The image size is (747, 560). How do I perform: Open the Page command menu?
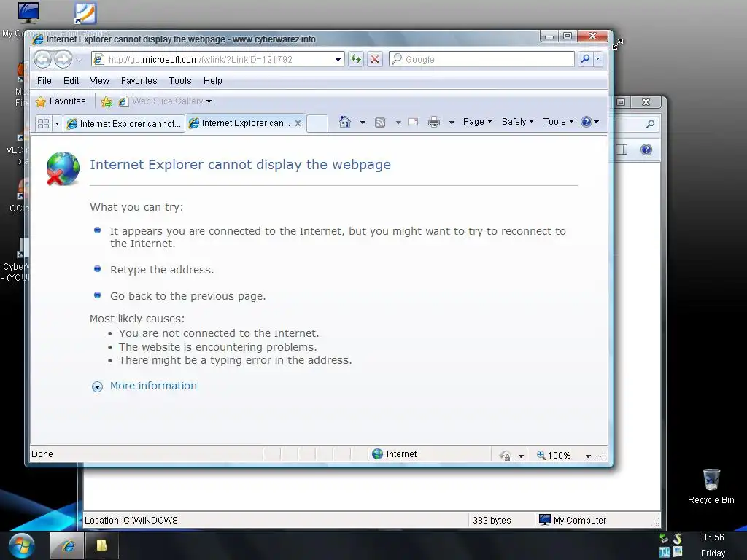pyautogui.click(x=478, y=122)
